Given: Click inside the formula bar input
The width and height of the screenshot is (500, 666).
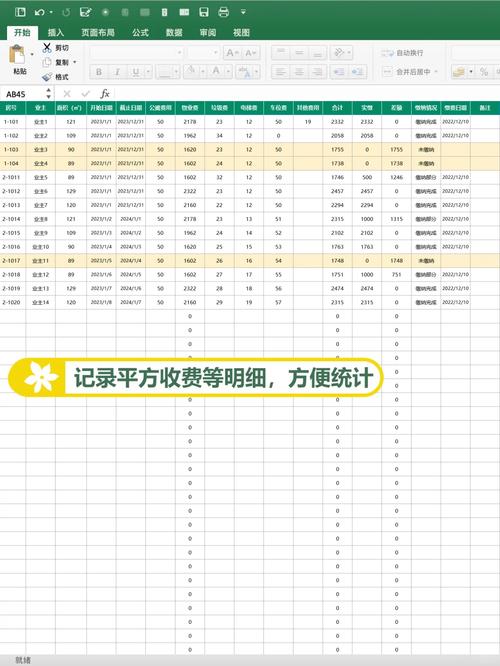Looking at the screenshot, I should (307, 93).
